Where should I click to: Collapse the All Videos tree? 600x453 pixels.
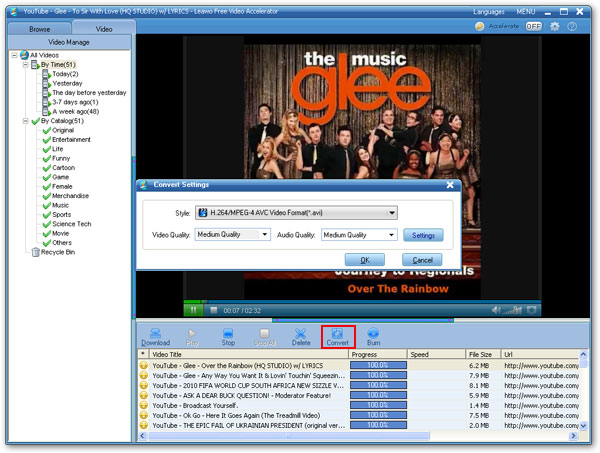coord(14,55)
